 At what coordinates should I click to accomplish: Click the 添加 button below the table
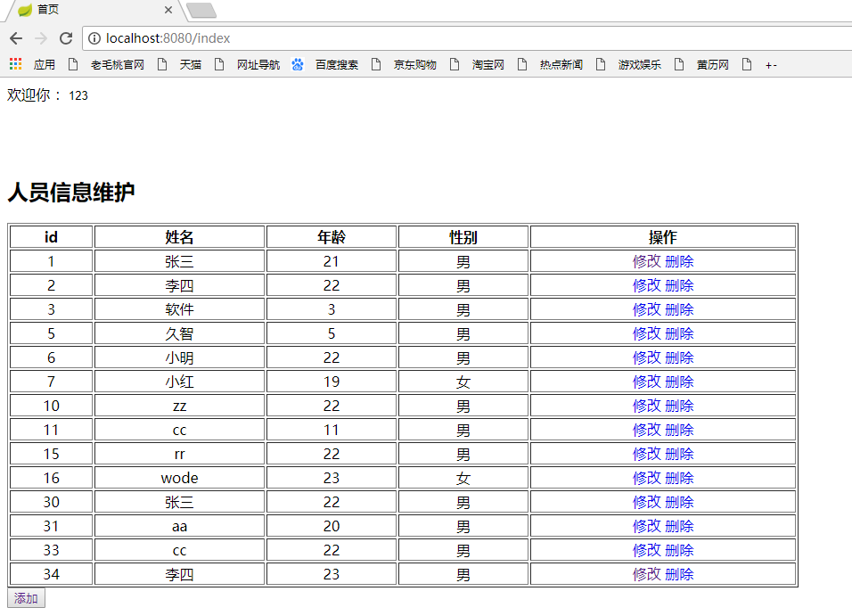point(26,598)
